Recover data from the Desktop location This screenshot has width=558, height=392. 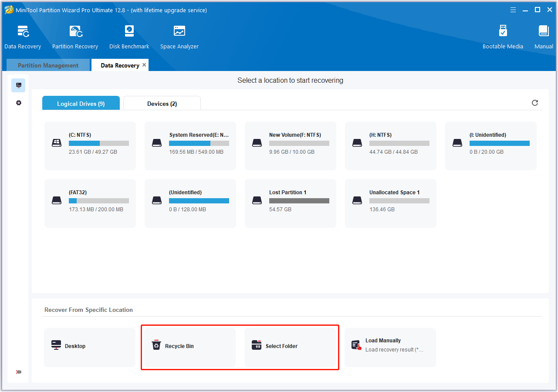click(89, 347)
